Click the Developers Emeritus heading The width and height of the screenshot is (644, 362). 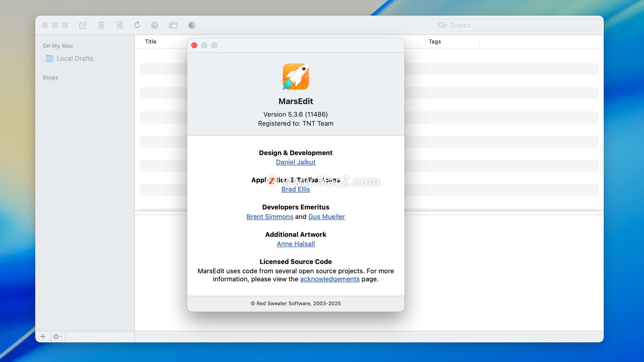coord(296,207)
